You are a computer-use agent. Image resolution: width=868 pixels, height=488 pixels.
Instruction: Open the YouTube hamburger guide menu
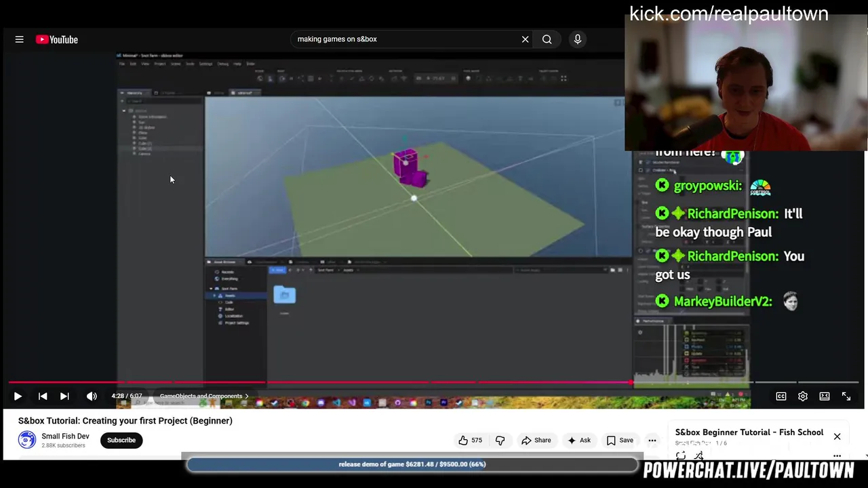coord(19,39)
